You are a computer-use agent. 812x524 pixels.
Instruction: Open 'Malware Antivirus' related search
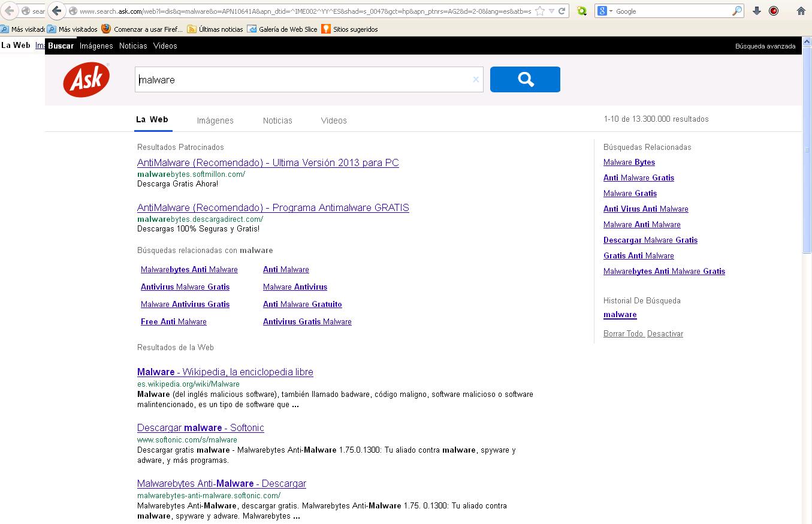click(x=295, y=287)
